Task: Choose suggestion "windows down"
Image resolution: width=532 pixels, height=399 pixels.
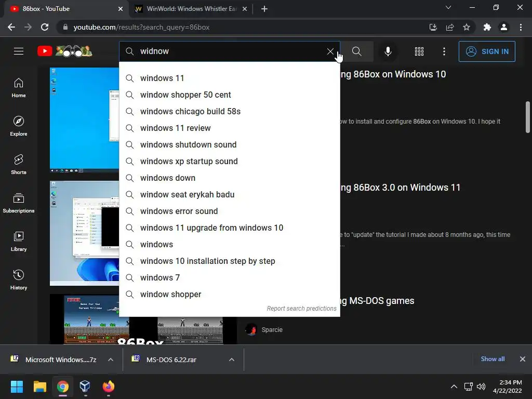Action: pos(229,178)
